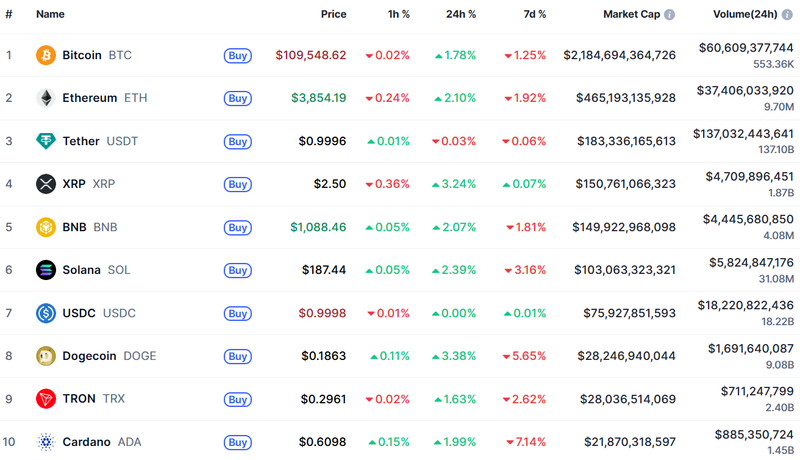The width and height of the screenshot is (800, 460).
Task: Click the Dogecoin logo icon
Action: (x=46, y=356)
